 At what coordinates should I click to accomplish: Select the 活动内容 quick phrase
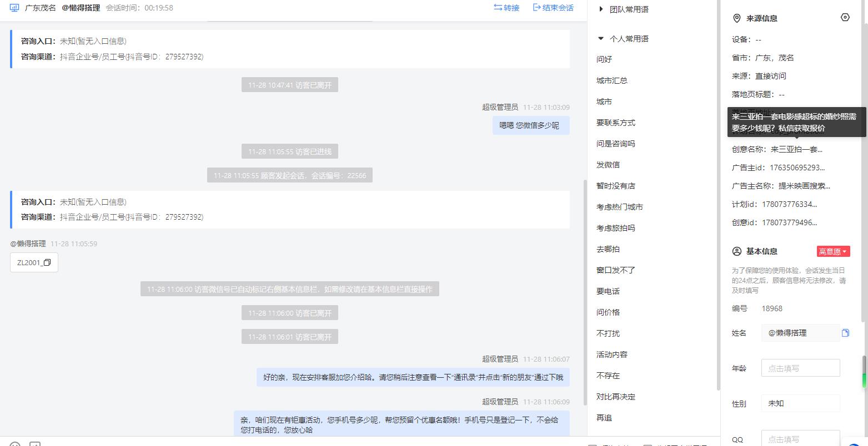pos(612,354)
